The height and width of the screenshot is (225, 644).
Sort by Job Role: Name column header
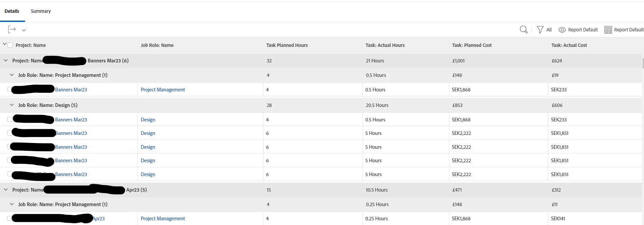pos(157,45)
